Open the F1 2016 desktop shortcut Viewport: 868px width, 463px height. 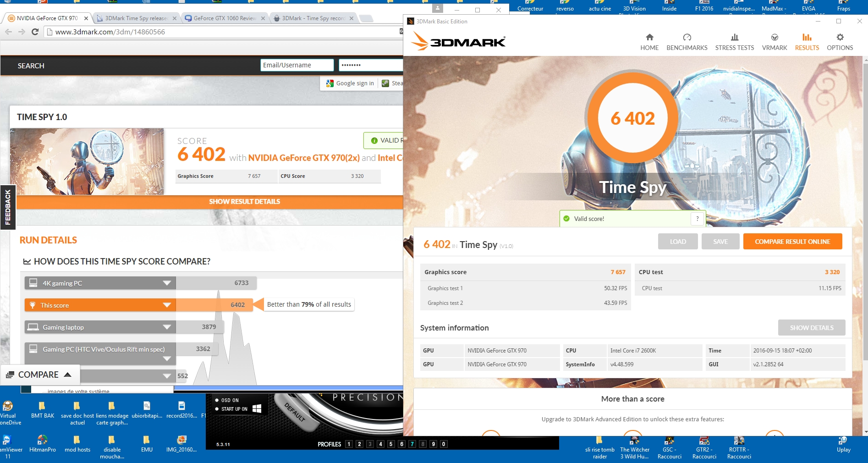[704, 6]
